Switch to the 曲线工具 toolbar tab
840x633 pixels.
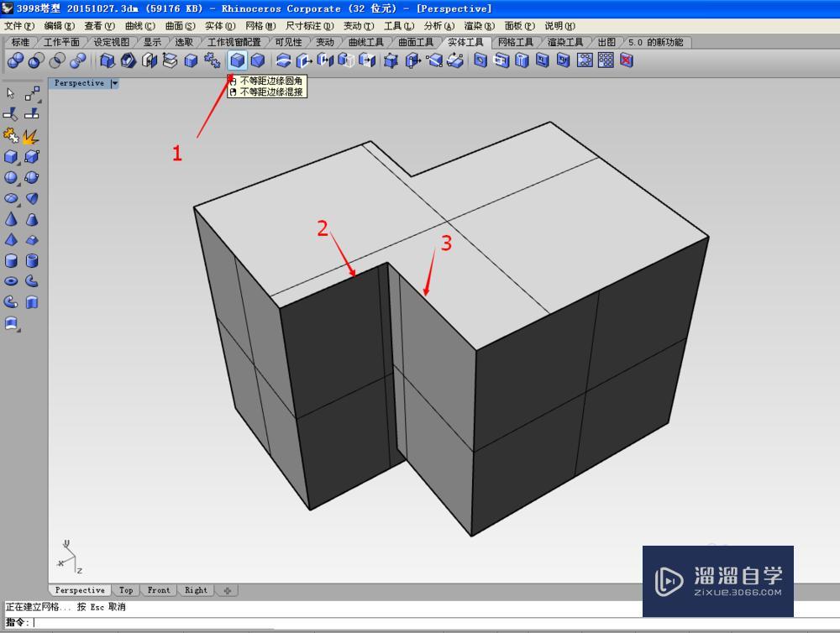point(366,42)
